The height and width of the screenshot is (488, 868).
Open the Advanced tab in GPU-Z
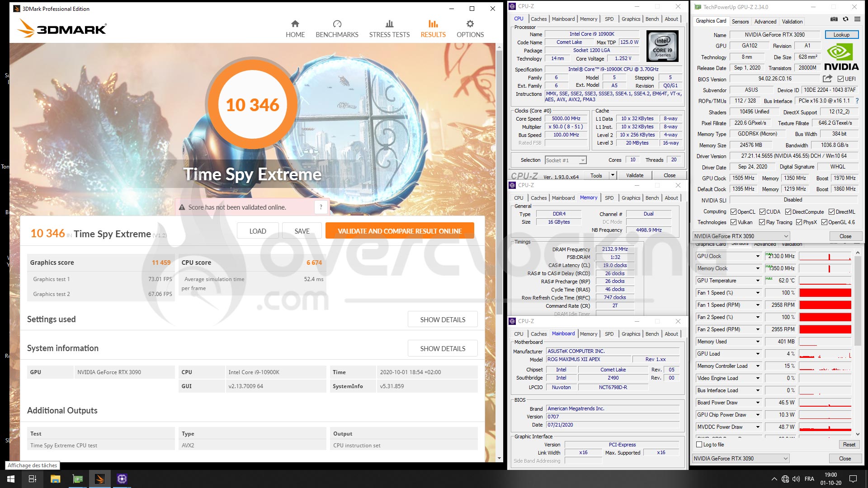[x=765, y=21]
